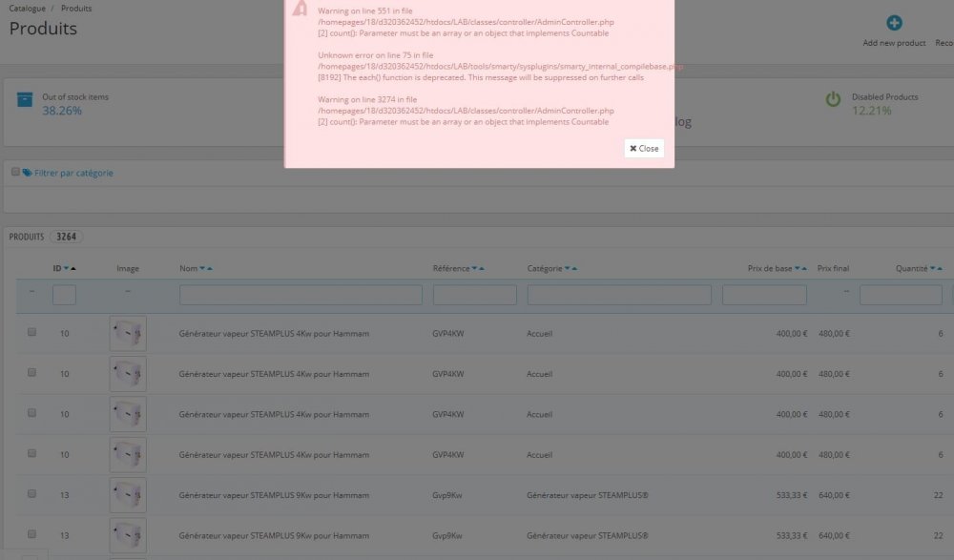Click the Produits page title
Viewport: 954px width, 560px height.
[43, 29]
